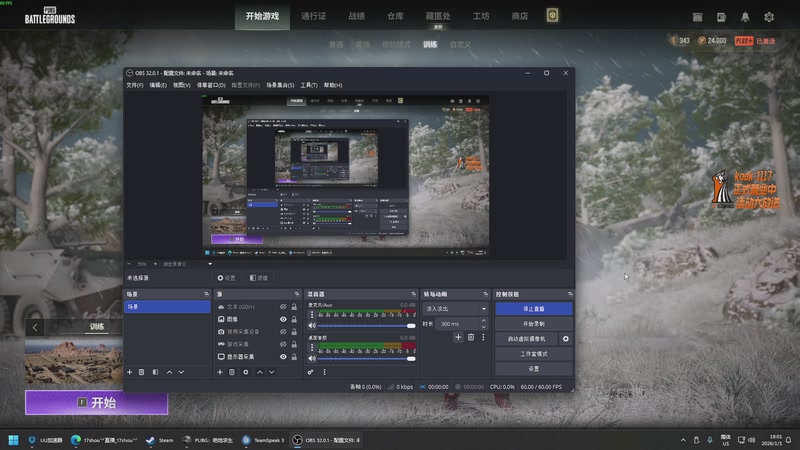This screenshot has width=800, height=450.
Task: Toggle lock on 视频采集设备 source
Action: 294,332
